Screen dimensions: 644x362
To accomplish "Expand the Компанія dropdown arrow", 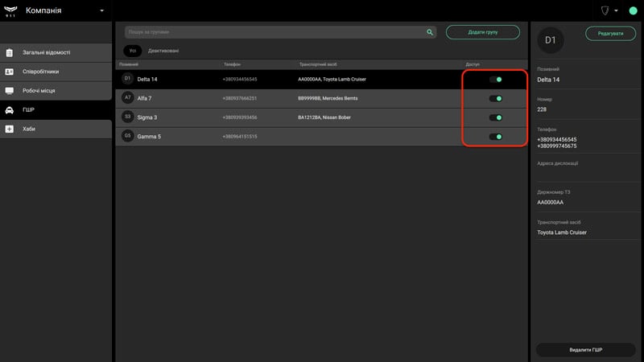I will point(102,10).
